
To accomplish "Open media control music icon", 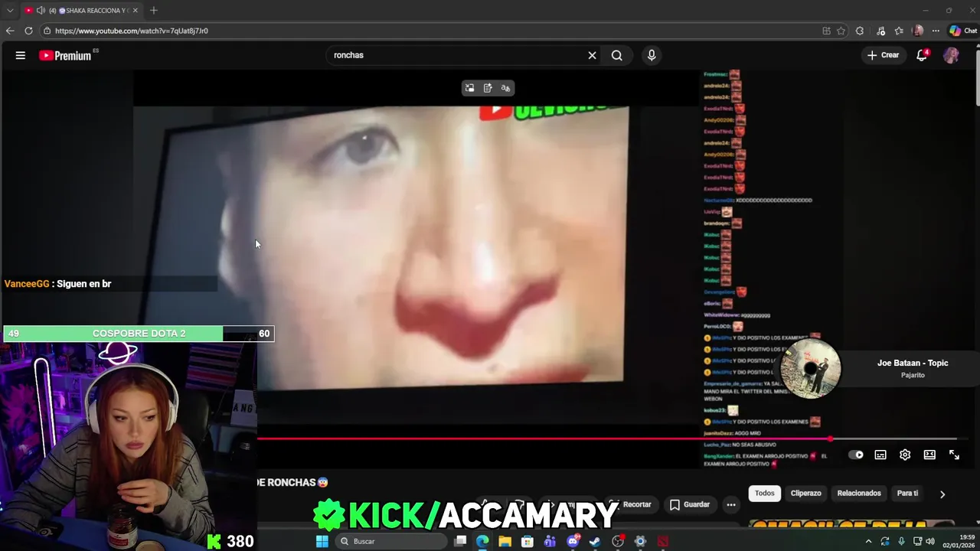I will pyautogui.click(x=880, y=31).
